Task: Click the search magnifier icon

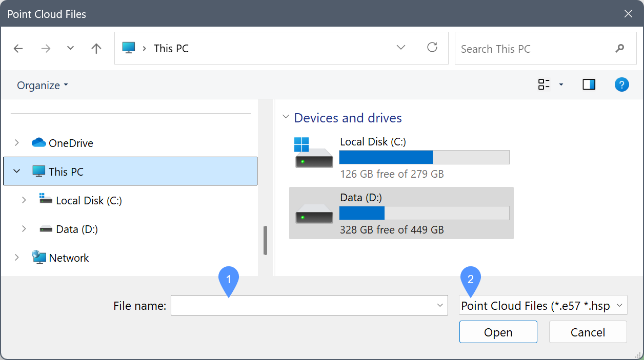Action: [x=619, y=49]
